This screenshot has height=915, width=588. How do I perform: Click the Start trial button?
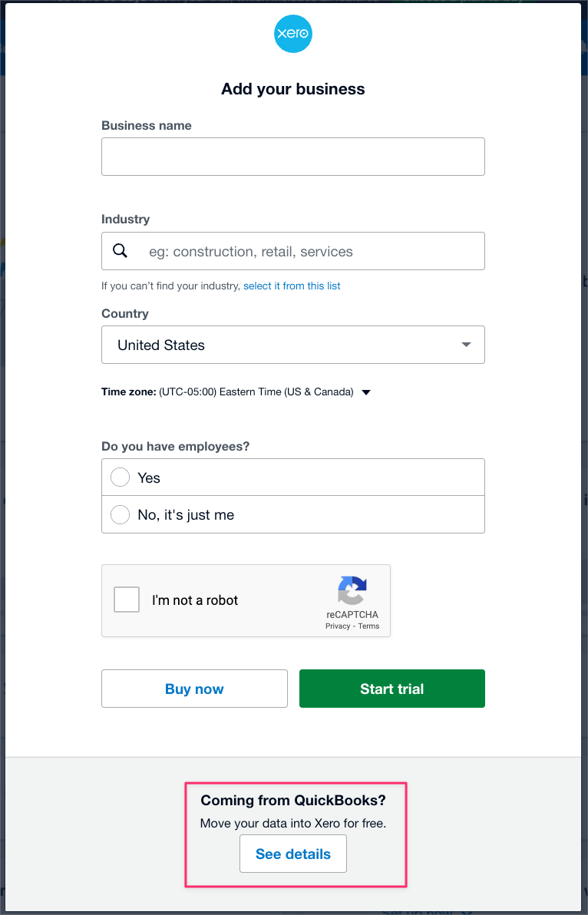click(x=391, y=689)
